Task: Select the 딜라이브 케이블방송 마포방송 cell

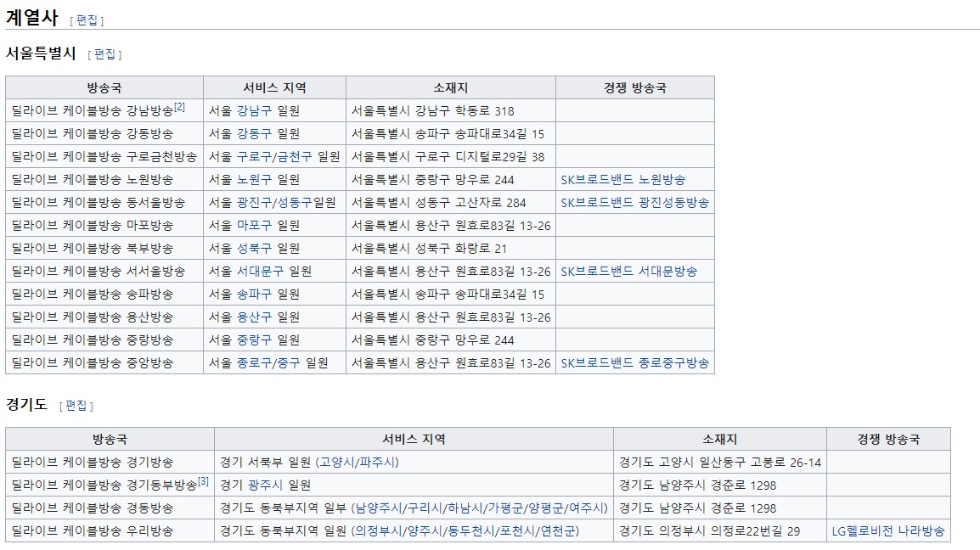Action: click(x=104, y=225)
